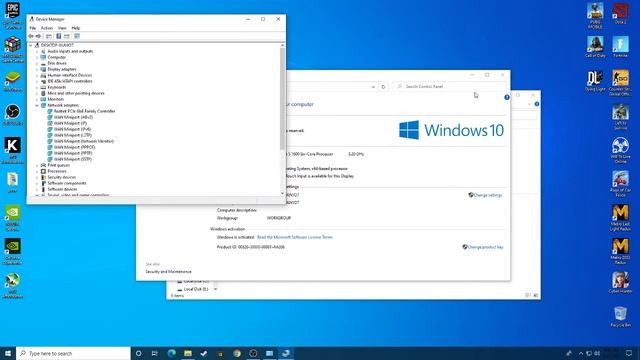Open address bar dropdown in System window
The width and height of the screenshot is (640, 360).
click(373, 87)
